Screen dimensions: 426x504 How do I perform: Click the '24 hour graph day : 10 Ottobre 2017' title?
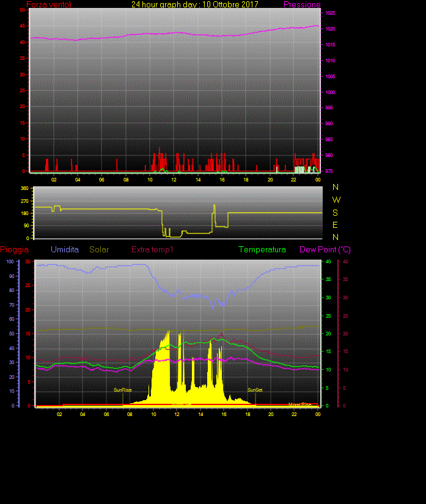click(194, 4)
